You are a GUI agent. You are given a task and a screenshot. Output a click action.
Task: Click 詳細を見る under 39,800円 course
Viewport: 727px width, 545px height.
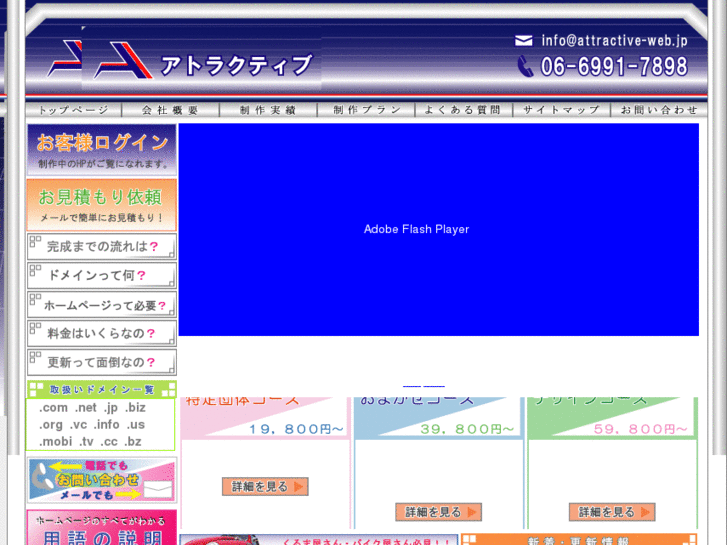(439, 512)
